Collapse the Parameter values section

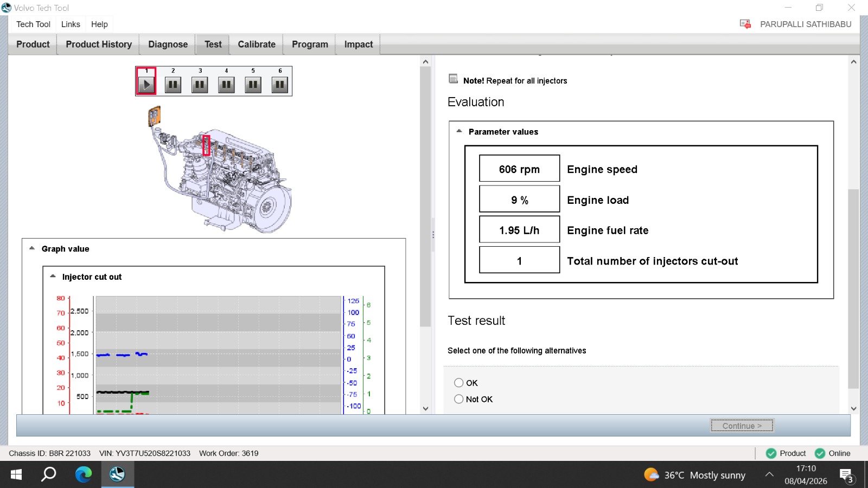point(459,131)
